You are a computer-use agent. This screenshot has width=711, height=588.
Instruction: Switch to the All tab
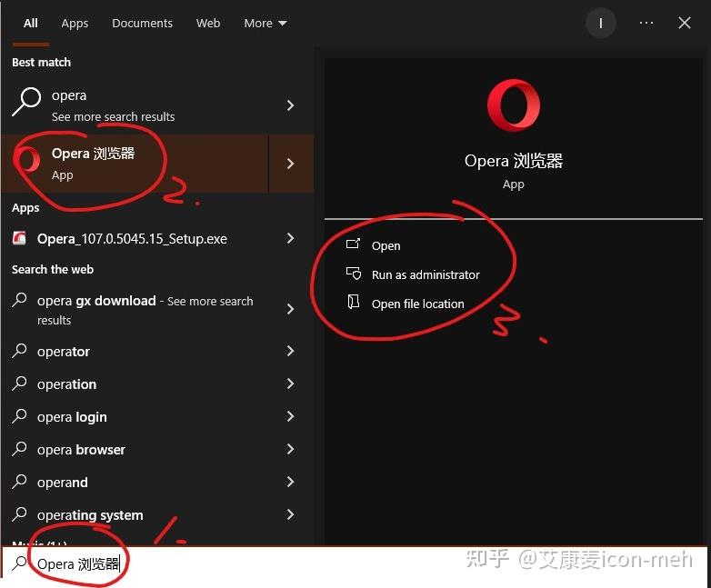point(31,23)
